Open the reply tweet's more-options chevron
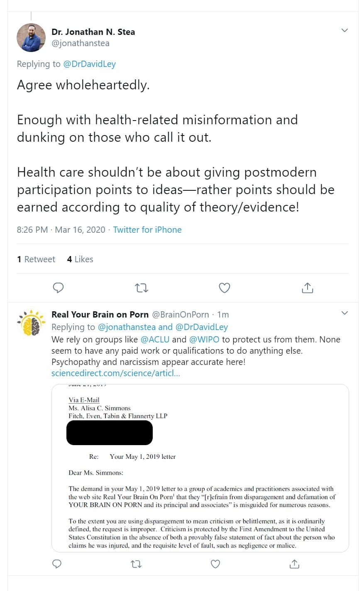The height and width of the screenshot is (591, 364). tap(344, 313)
